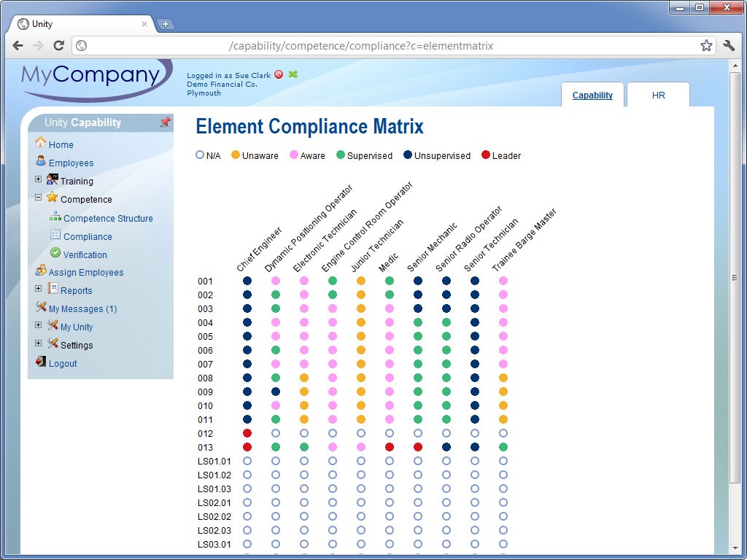
Task: Click the Competence Structure hierarchy icon
Action: pyautogui.click(x=55, y=217)
